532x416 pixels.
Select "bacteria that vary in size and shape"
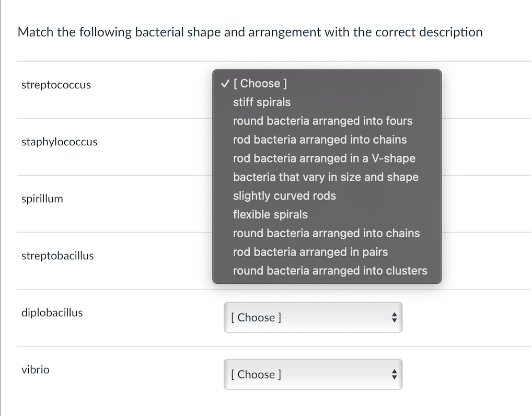coord(326,177)
